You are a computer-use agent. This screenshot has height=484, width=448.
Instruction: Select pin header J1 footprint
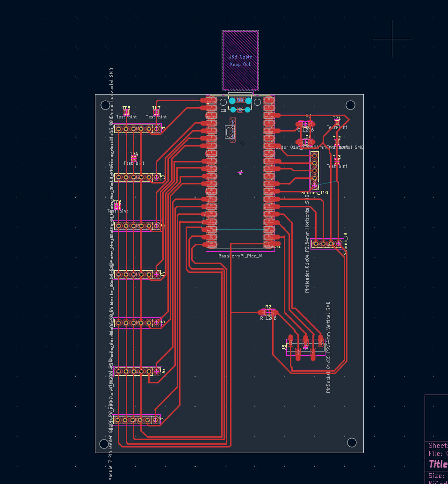(x=137, y=129)
